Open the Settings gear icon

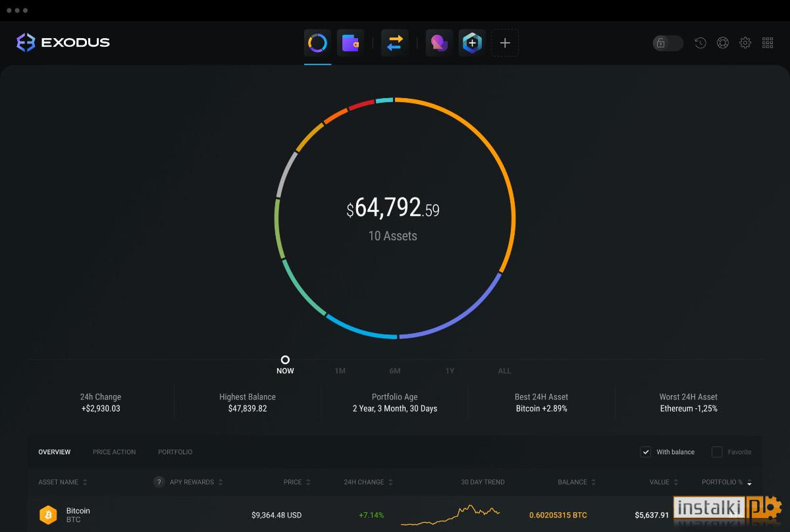745,43
